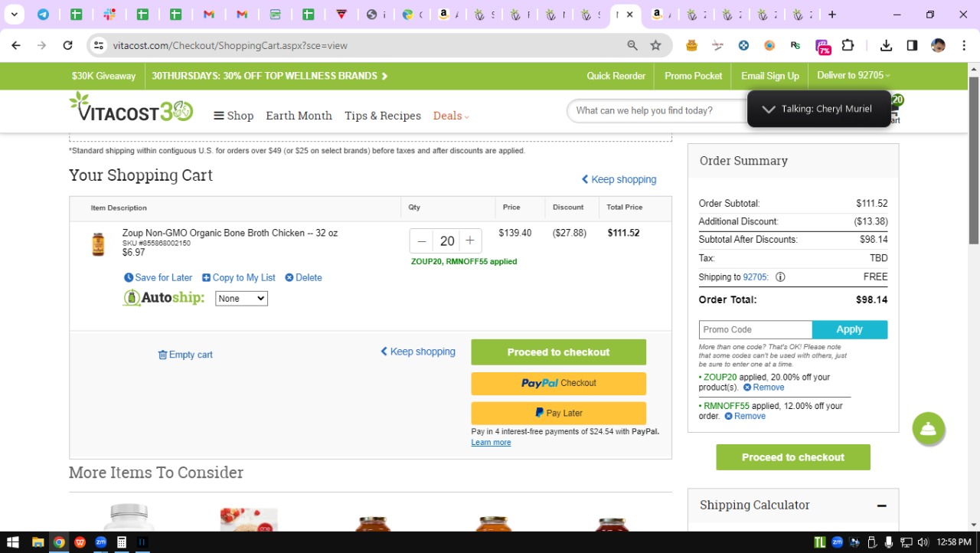Screen dimensions: 980x553
Task: Open the 30% off top wellness brands promo
Action: (x=269, y=76)
